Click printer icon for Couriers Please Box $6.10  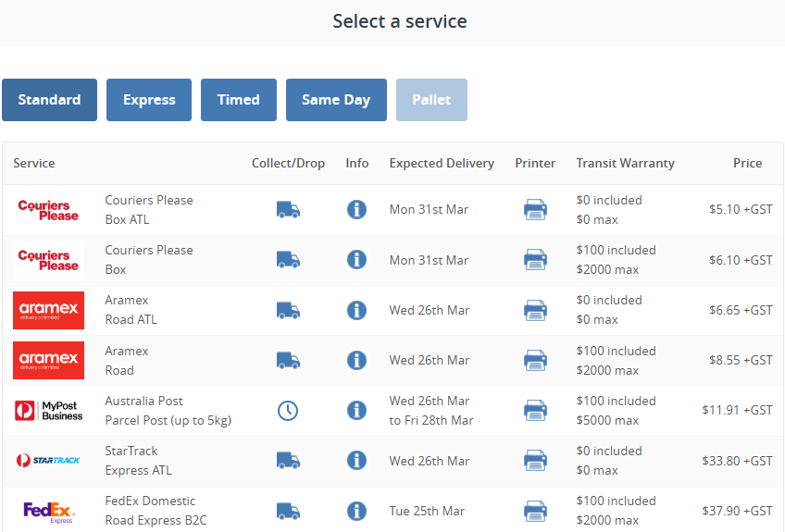[x=535, y=260]
